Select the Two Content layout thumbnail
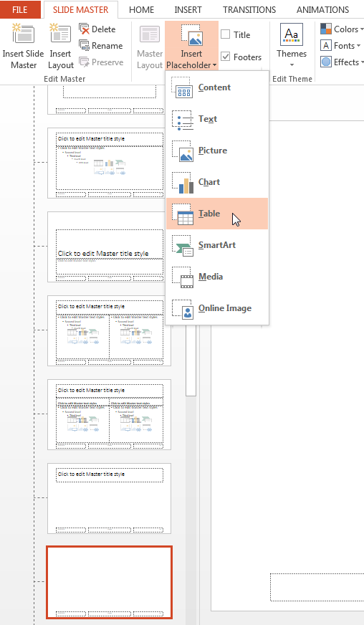This screenshot has width=364, height=625. pos(109,331)
